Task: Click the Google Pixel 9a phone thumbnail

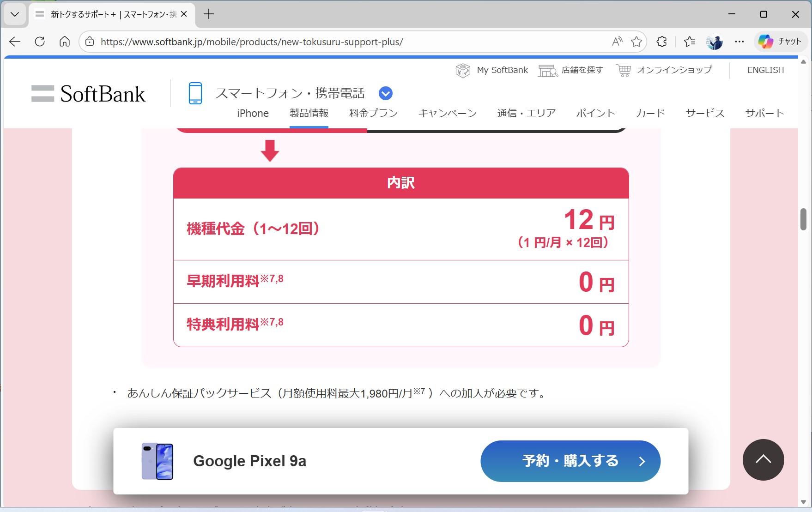Action: (x=157, y=461)
